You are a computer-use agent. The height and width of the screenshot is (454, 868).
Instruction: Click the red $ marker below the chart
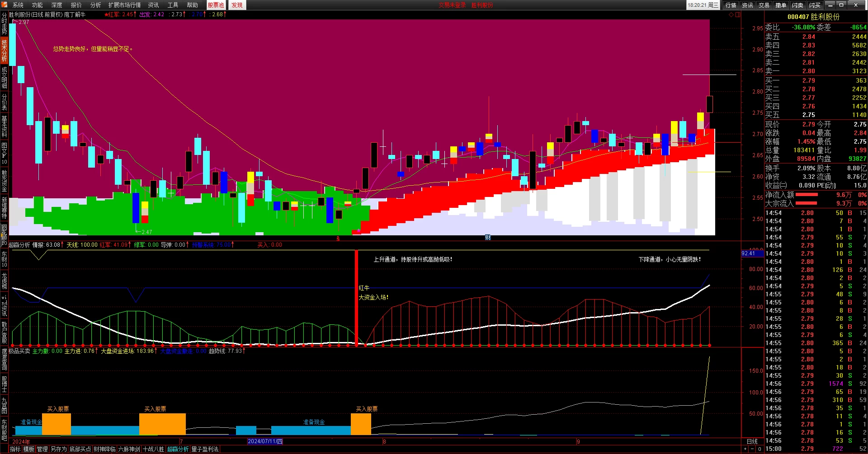pos(338,238)
